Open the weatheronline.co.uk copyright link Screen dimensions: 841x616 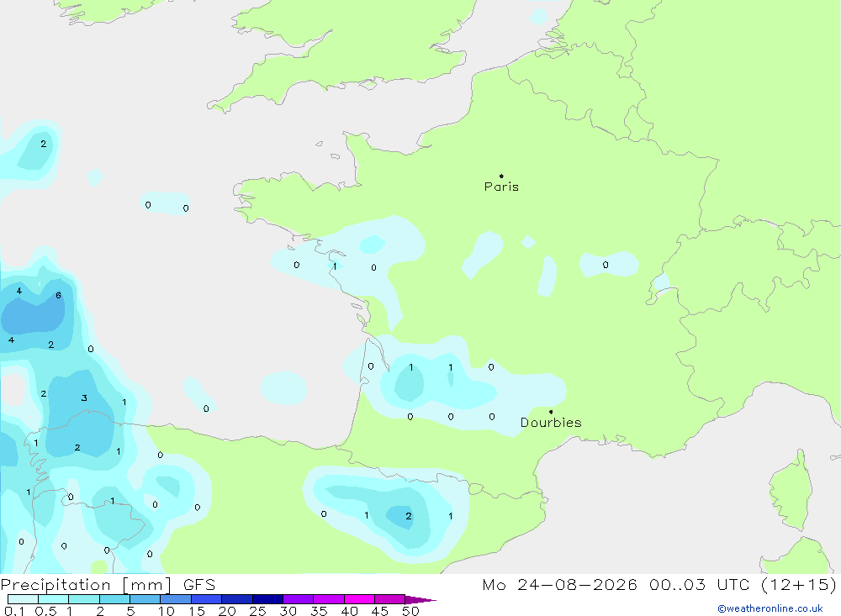pyautogui.click(x=770, y=608)
